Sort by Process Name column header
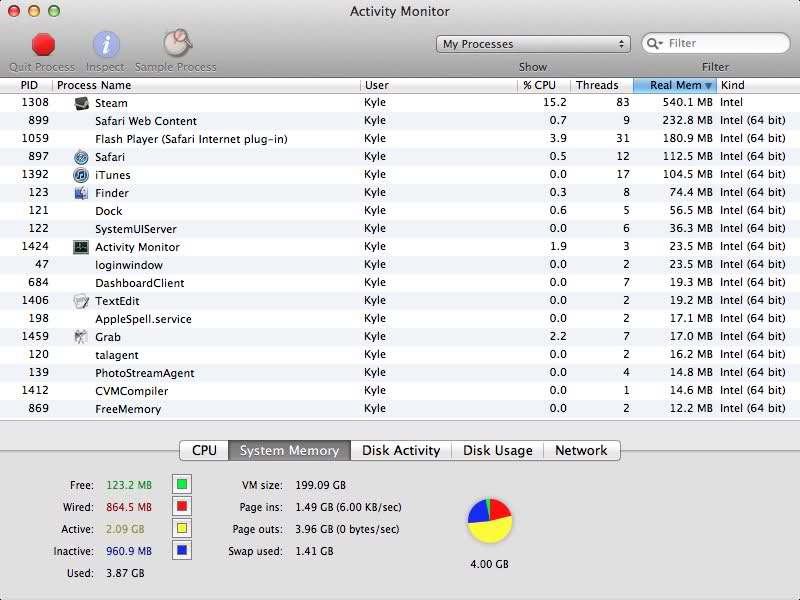800x600 pixels. pos(206,85)
